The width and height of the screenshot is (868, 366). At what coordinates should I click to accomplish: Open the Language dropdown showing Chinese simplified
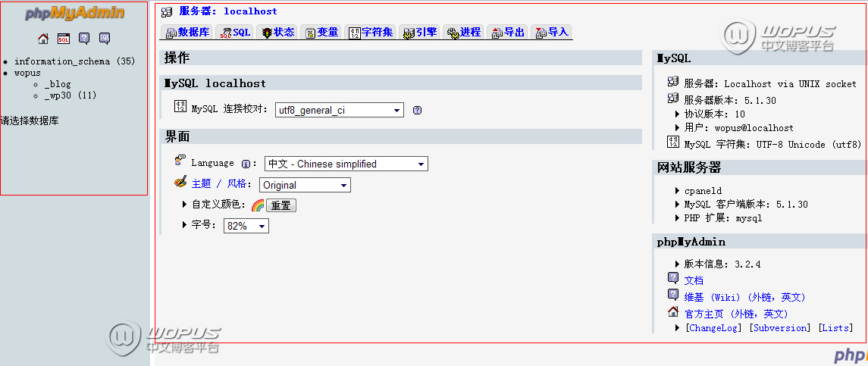pyautogui.click(x=346, y=164)
